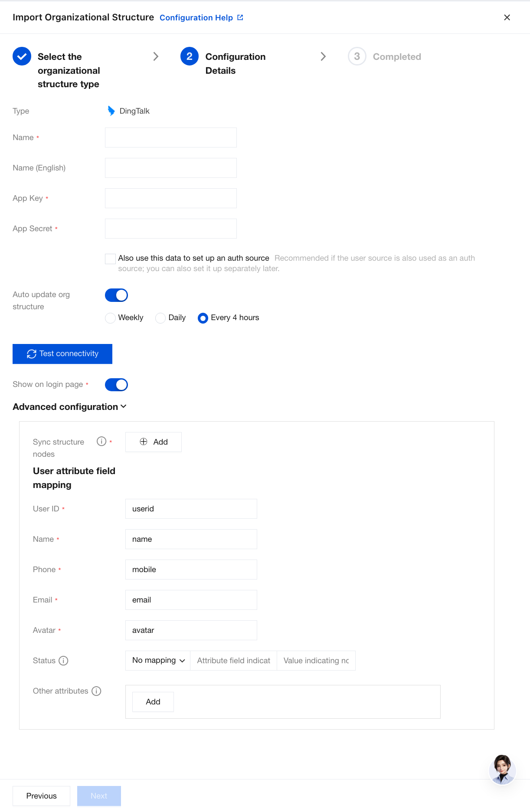
Task: Open the support assistant avatar chat
Action: (x=502, y=769)
